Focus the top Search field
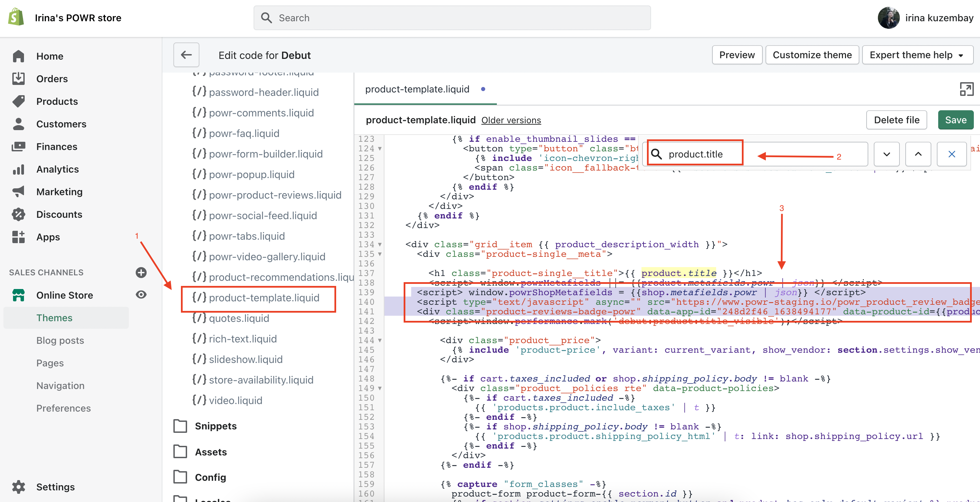This screenshot has height=502, width=980. click(x=452, y=18)
